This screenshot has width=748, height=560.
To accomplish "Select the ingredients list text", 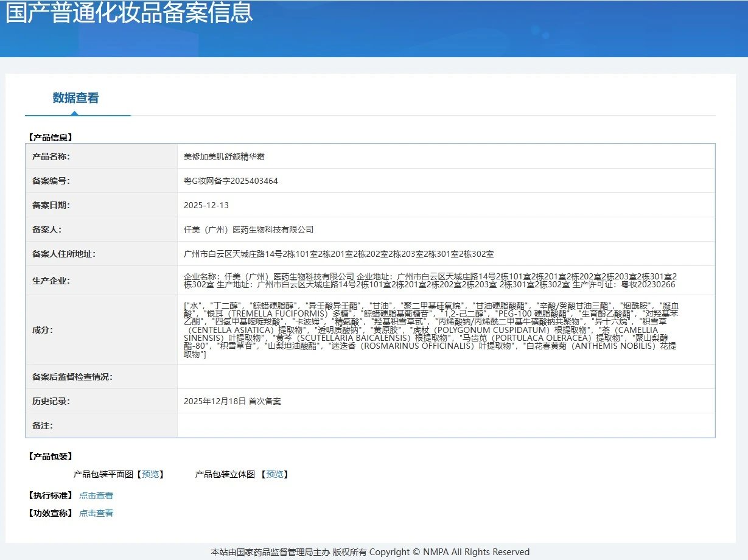I will pyautogui.click(x=431, y=329).
